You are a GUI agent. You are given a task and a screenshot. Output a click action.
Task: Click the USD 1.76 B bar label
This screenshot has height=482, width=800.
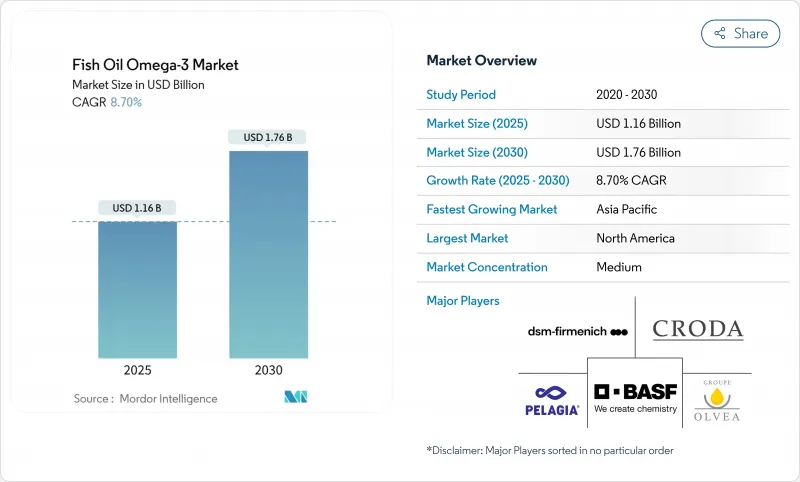268,137
